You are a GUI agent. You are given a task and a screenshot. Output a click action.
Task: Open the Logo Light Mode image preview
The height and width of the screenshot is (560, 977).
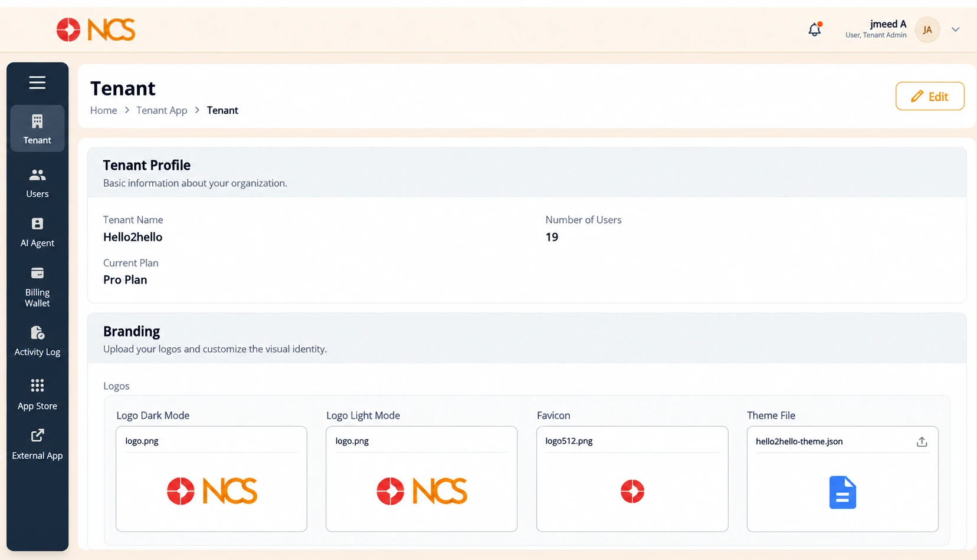(x=422, y=491)
